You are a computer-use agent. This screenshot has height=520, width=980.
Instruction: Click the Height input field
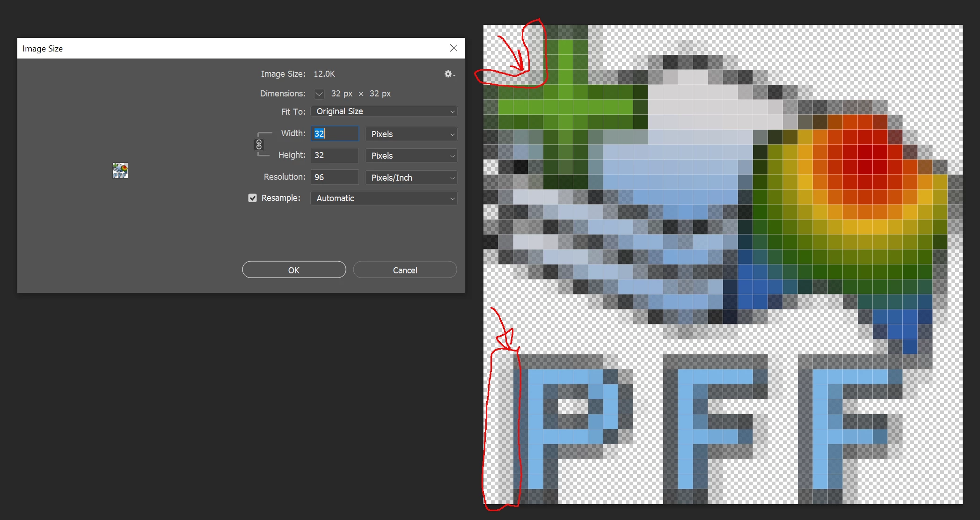335,155
